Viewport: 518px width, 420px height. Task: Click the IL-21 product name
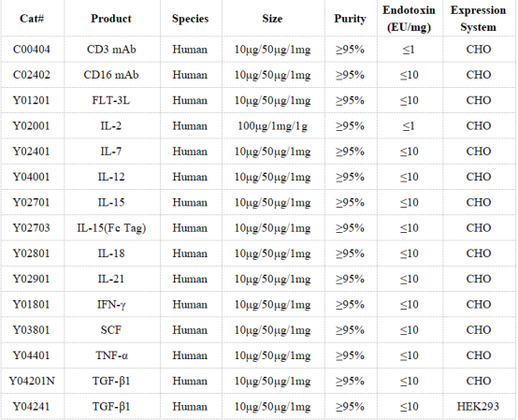click(x=111, y=279)
